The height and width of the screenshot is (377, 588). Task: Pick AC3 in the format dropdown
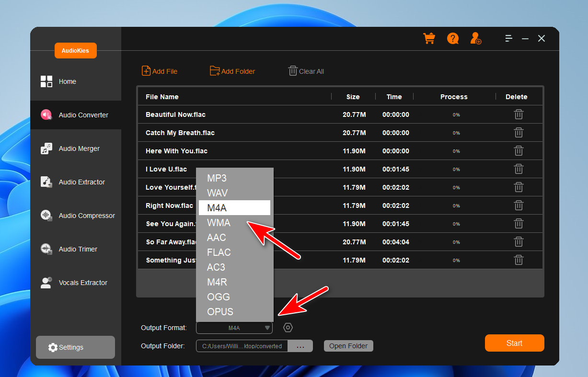tap(235, 267)
